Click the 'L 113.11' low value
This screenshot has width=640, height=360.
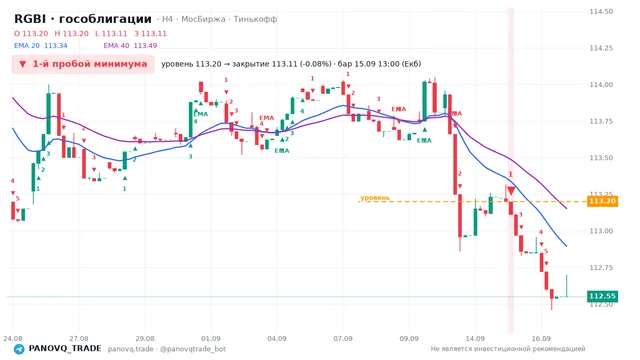[111, 33]
